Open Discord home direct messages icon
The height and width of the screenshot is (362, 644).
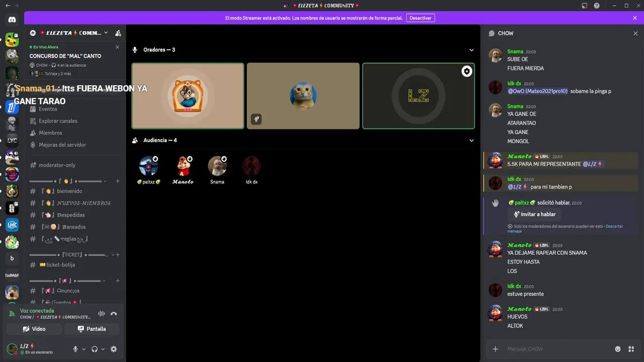tap(12, 20)
